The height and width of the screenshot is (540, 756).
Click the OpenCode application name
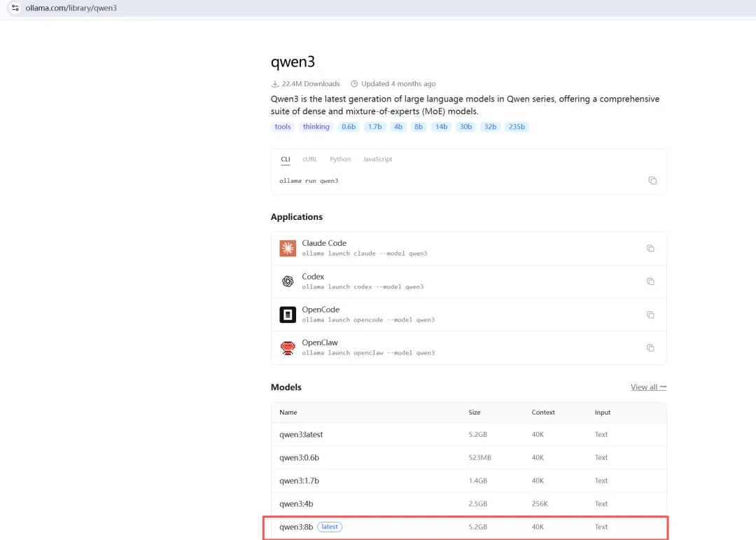(321, 310)
